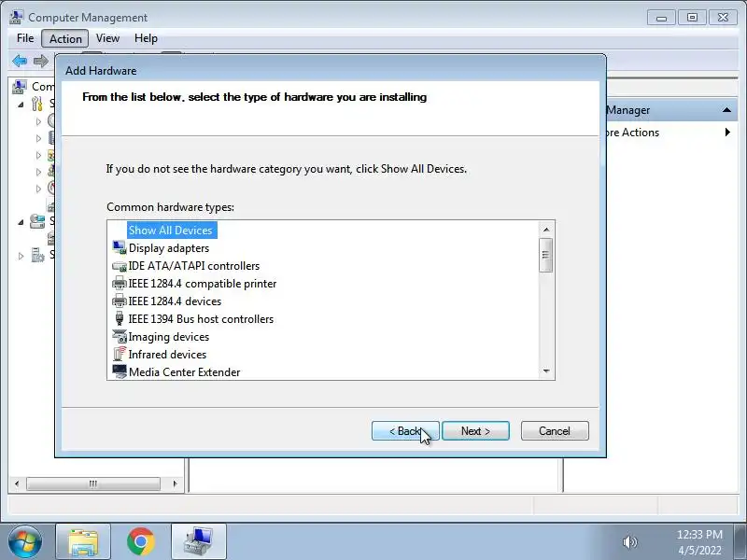747x560 pixels.
Task: Open the View menu
Action: click(x=107, y=38)
